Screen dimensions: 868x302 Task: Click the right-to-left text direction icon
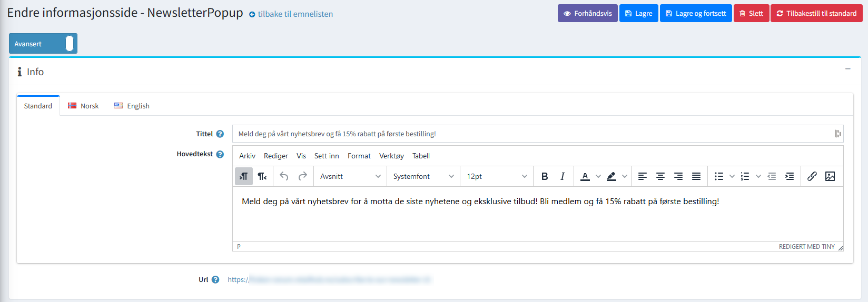point(262,176)
